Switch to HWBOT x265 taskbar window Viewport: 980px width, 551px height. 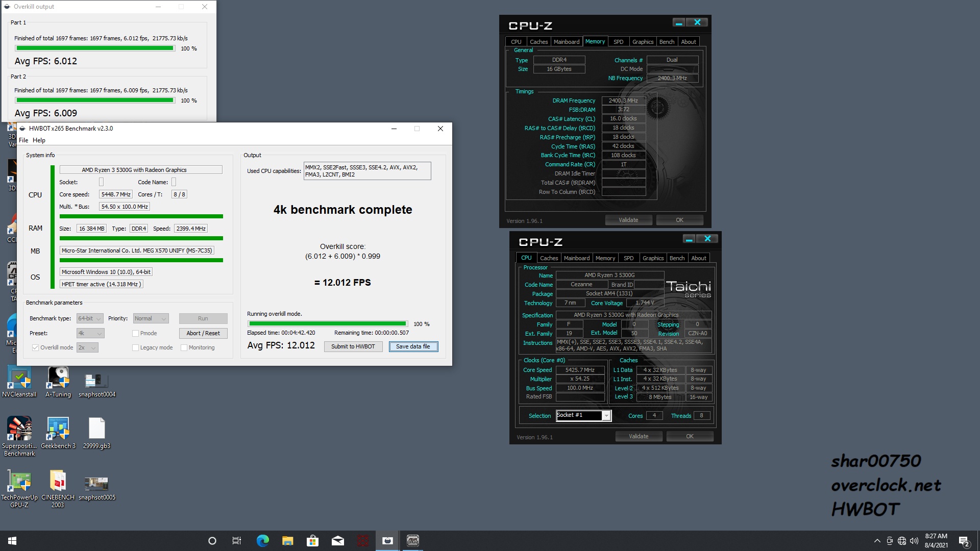tap(388, 541)
